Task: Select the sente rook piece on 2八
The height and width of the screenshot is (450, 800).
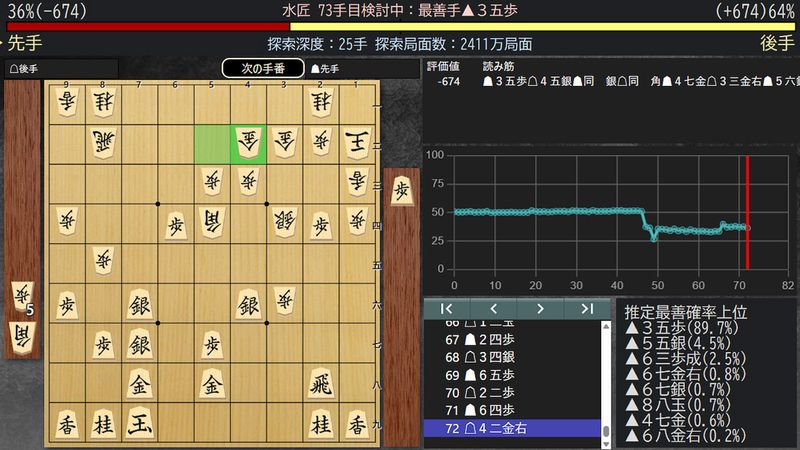Action: 321,384
